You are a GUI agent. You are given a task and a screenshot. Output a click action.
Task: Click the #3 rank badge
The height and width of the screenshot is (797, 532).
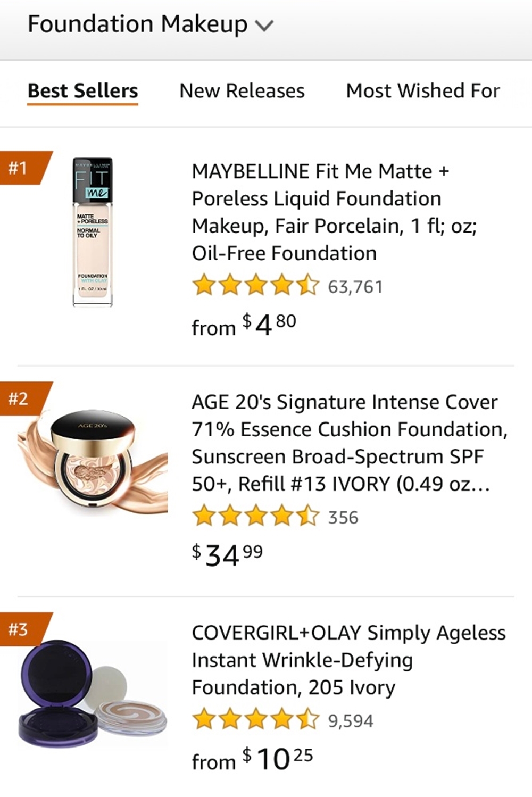[20, 629]
